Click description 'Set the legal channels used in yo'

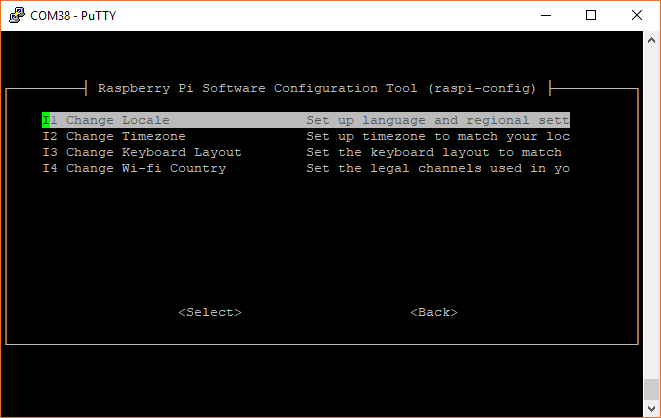(x=438, y=169)
